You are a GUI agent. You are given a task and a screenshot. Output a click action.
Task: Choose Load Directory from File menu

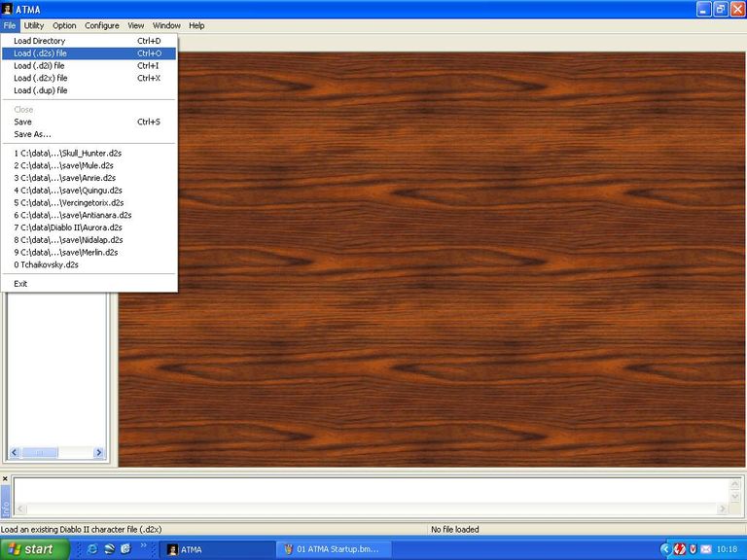pyautogui.click(x=89, y=41)
